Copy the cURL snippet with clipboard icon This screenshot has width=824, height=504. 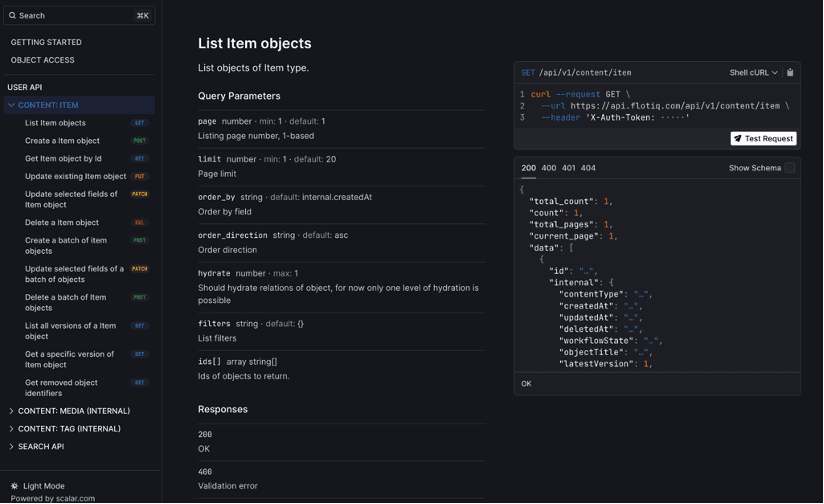point(790,73)
